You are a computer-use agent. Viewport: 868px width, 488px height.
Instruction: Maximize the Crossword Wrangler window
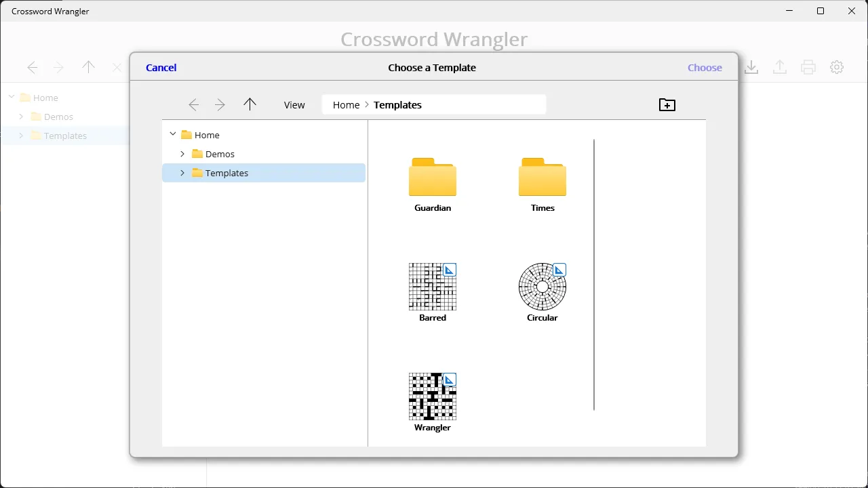click(x=821, y=11)
